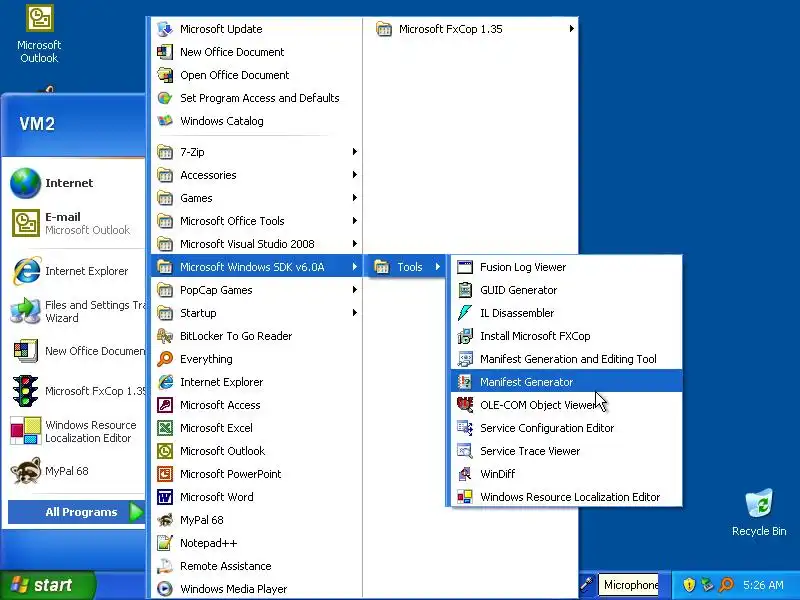Expand Tools folder submenu arrow
800x600 pixels.
point(437,266)
